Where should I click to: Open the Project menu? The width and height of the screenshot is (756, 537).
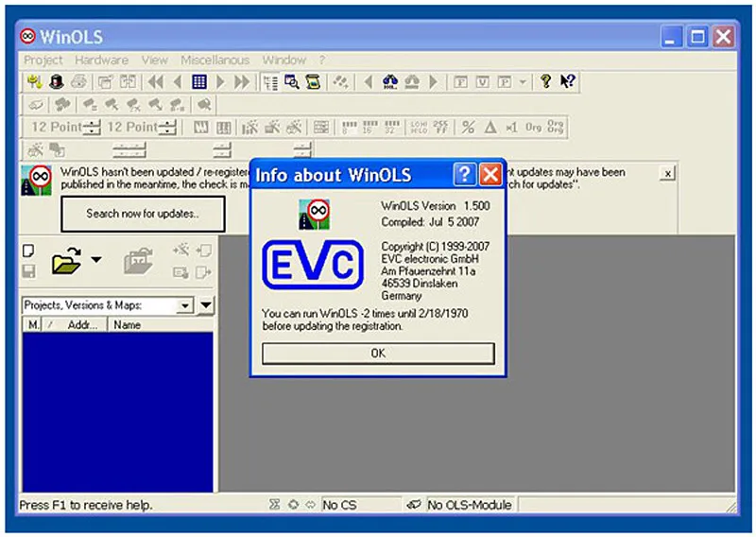pyautogui.click(x=43, y=60)
